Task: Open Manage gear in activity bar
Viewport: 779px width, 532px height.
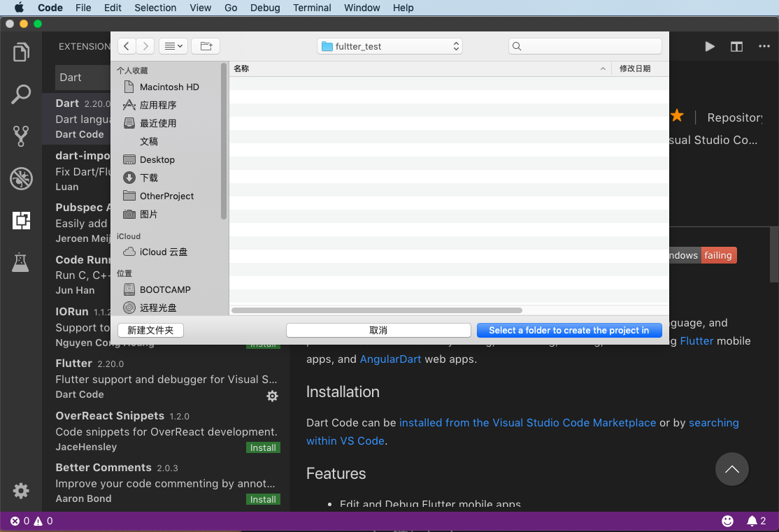Action: coord(21,491)
